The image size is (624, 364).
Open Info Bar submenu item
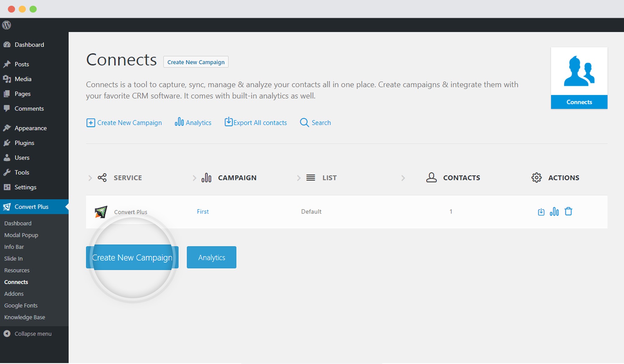click(x=14, y=247)
